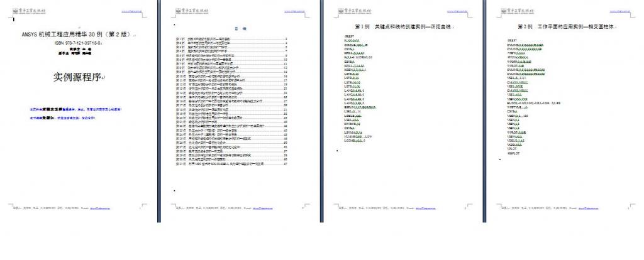Click publisher logo on cover page header
Screen dimensions: 644x260
pyautogui.click(x=30, y=11)
